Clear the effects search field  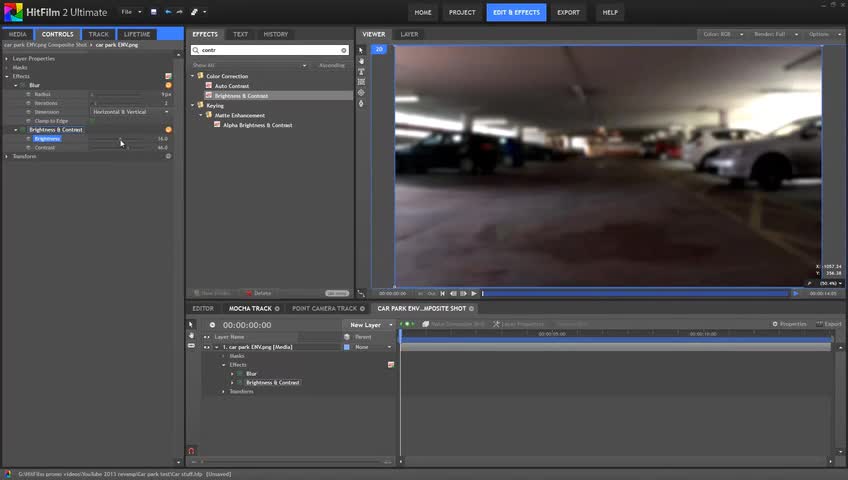344,50
